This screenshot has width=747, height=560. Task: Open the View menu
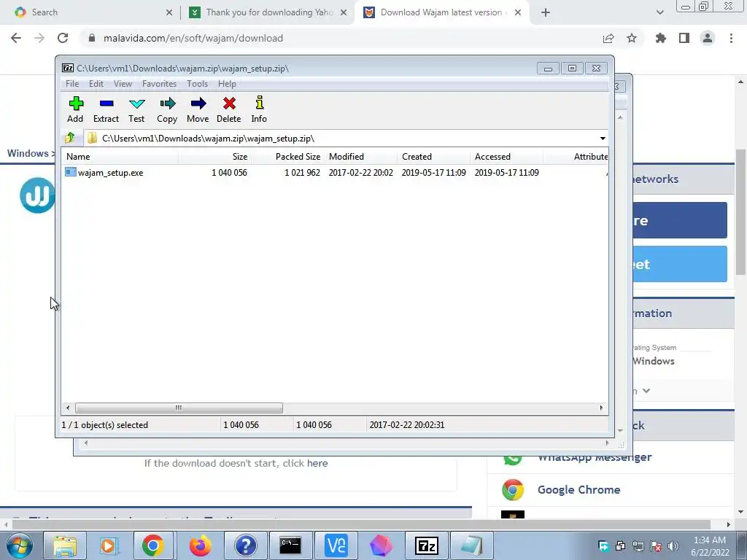123,84
